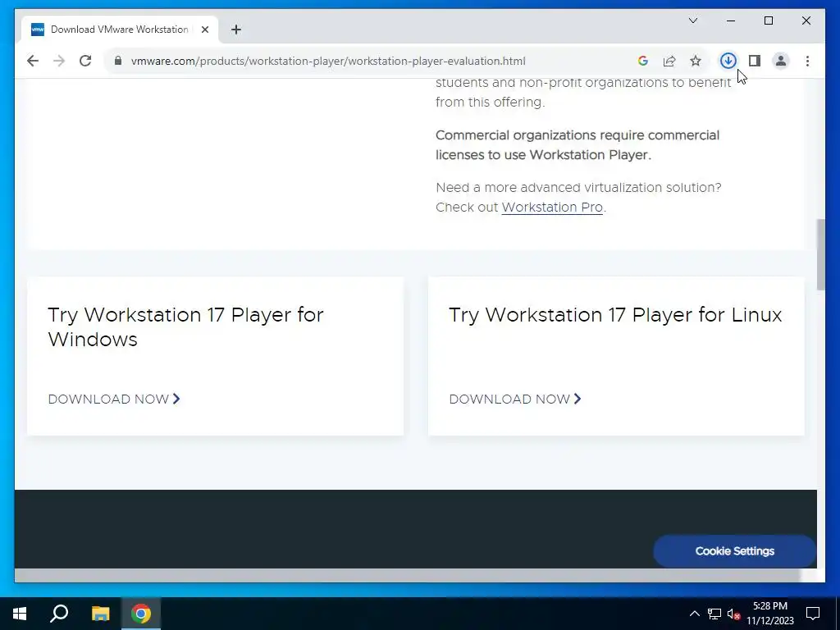The height and width of the screenshot is (630, 840).
Task: Open the Chrome three-dot menu
Action: [x=807, y=61]
